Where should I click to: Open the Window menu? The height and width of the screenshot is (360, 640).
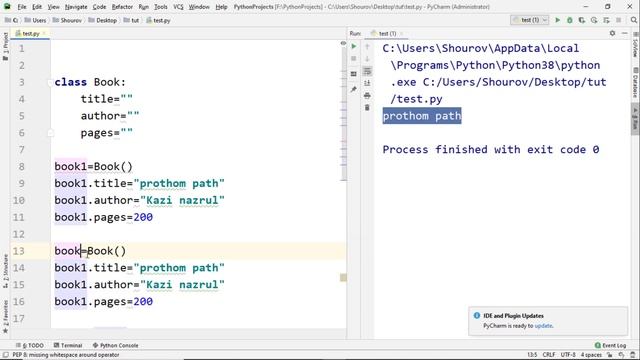tap(199, 7)
